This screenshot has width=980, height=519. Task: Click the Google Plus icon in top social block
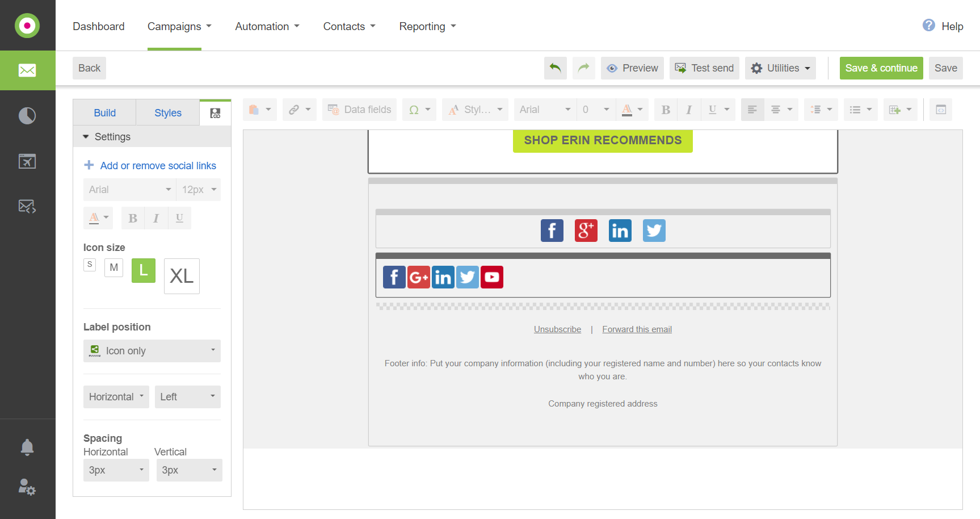(586, 231)
